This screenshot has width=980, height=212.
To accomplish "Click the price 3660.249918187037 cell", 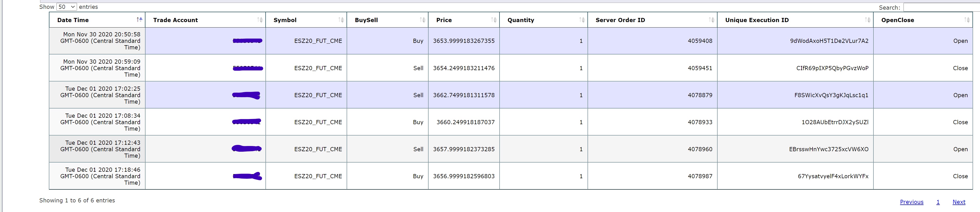I will click(465, 122).
